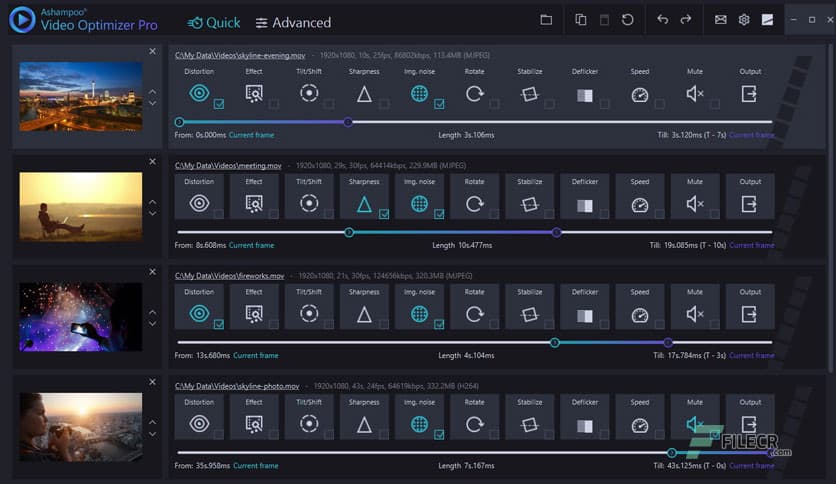Open Output settings for skyline-evening.mov
Viewport: 836px width, 484px height.
[749, 94]
